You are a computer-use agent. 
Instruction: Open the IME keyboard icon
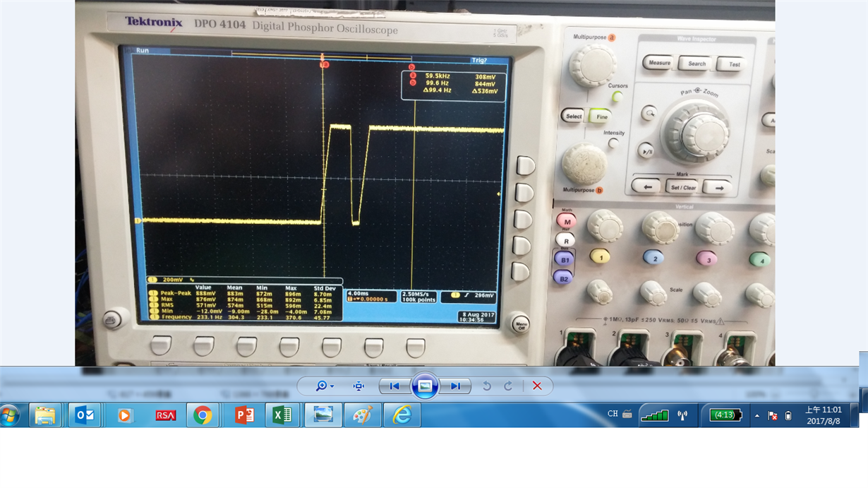[627, 415]
